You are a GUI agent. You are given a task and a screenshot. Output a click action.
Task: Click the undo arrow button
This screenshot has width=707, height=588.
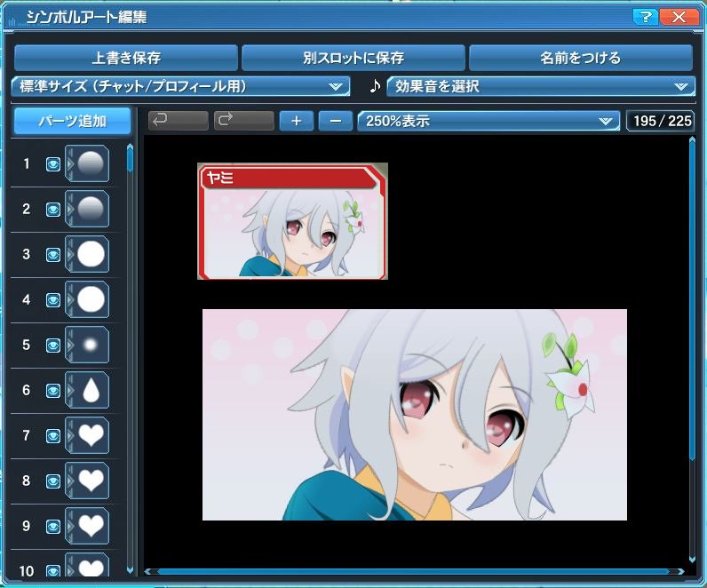(x=179, y=121)
